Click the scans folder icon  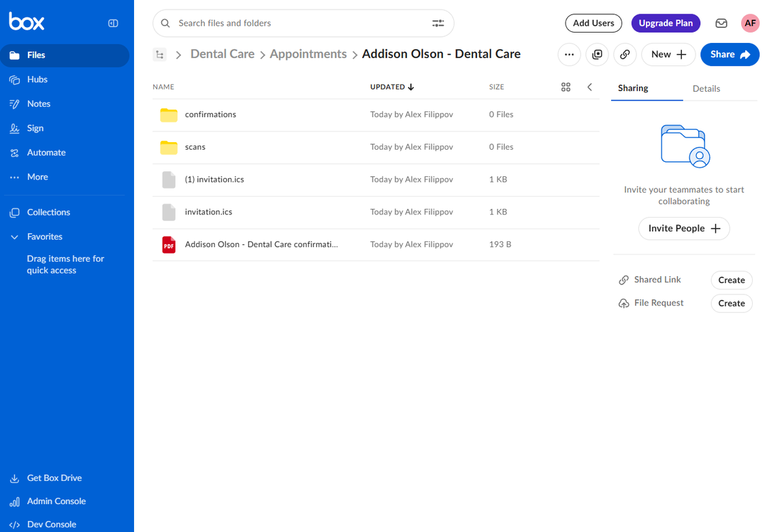point(169,147)
